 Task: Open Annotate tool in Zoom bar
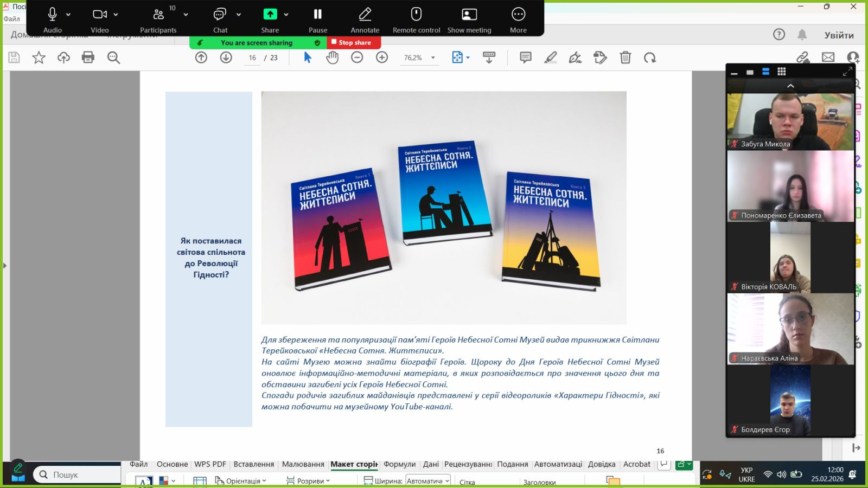(x=365, y=20)
